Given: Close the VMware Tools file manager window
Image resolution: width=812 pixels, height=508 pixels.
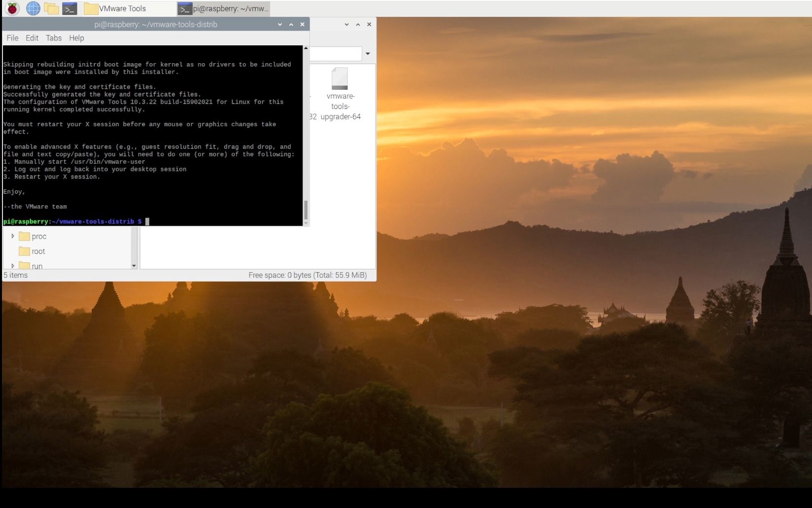Looking at the screenshot, I should coord(369,24).
